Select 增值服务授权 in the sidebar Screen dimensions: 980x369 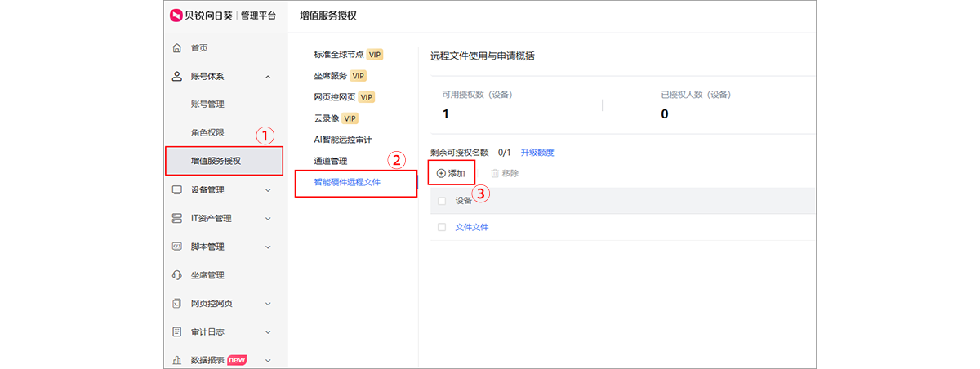click(216, 161)
